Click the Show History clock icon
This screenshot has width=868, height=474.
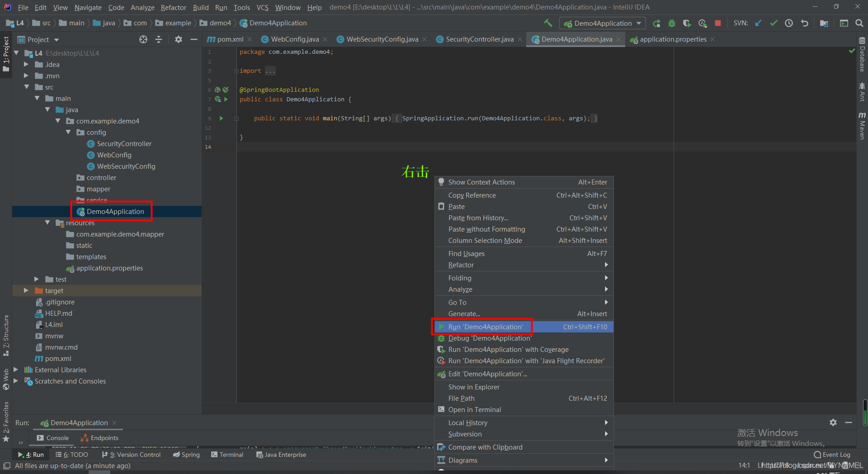789,23
